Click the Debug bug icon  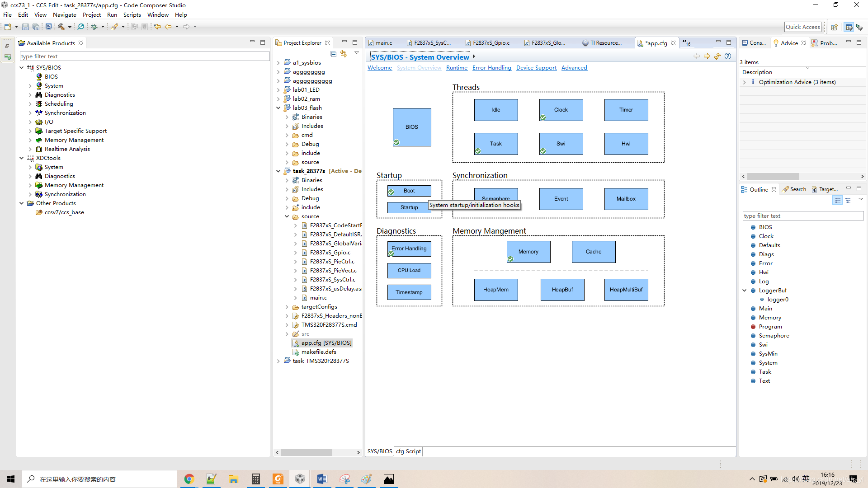tap(94, 27)
